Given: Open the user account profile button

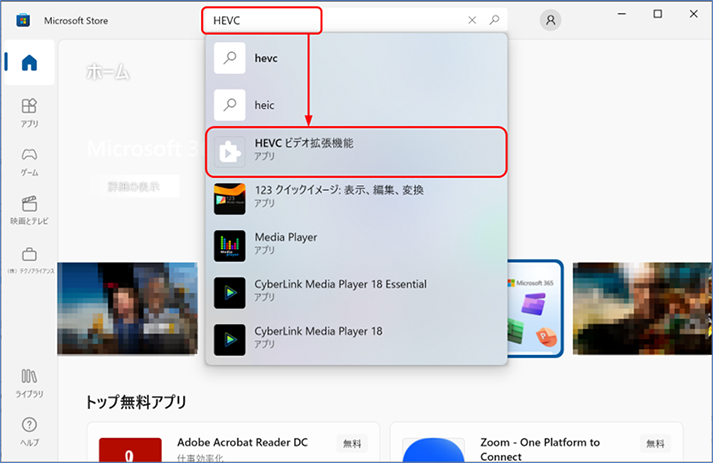Looking at the screenshot, I should click(x=550, y=20).
